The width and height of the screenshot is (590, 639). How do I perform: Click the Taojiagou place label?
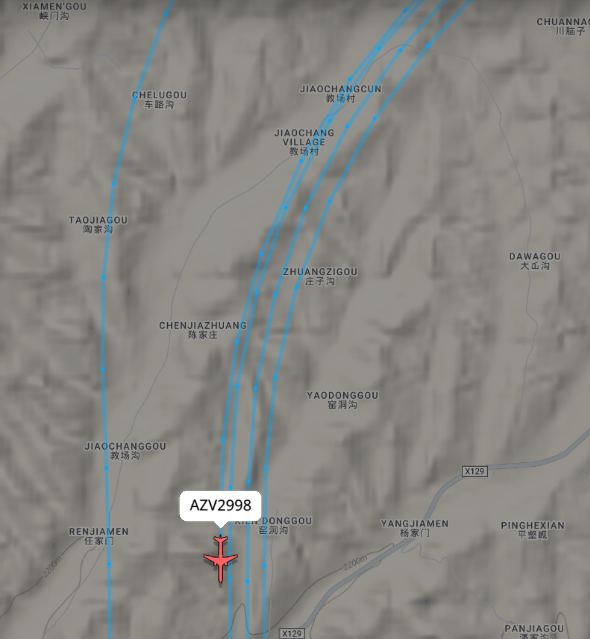(98, 225)
